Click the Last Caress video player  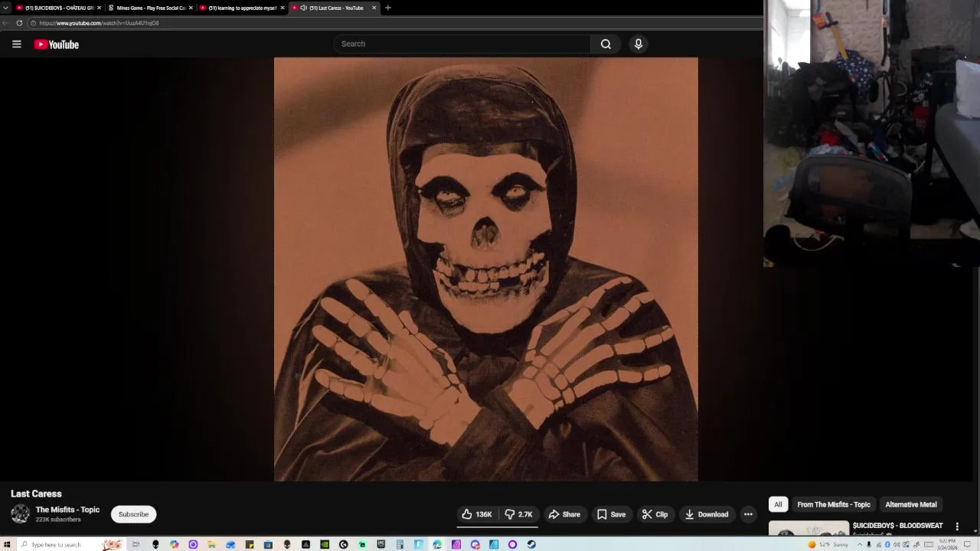coord(486,269)
